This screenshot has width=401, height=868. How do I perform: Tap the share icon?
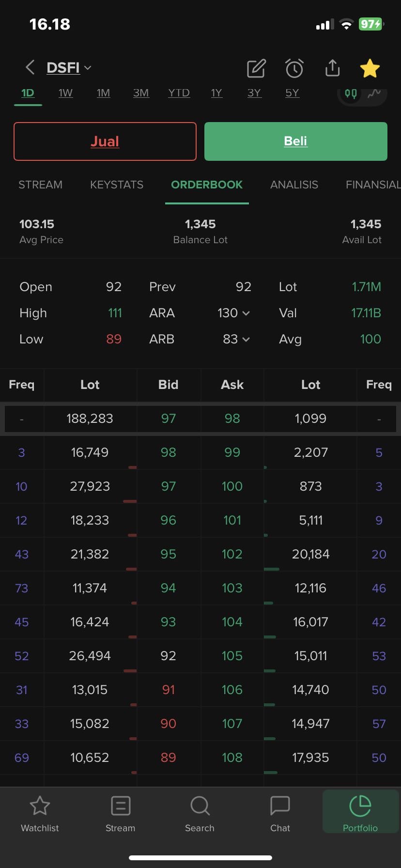coord(332,68)
